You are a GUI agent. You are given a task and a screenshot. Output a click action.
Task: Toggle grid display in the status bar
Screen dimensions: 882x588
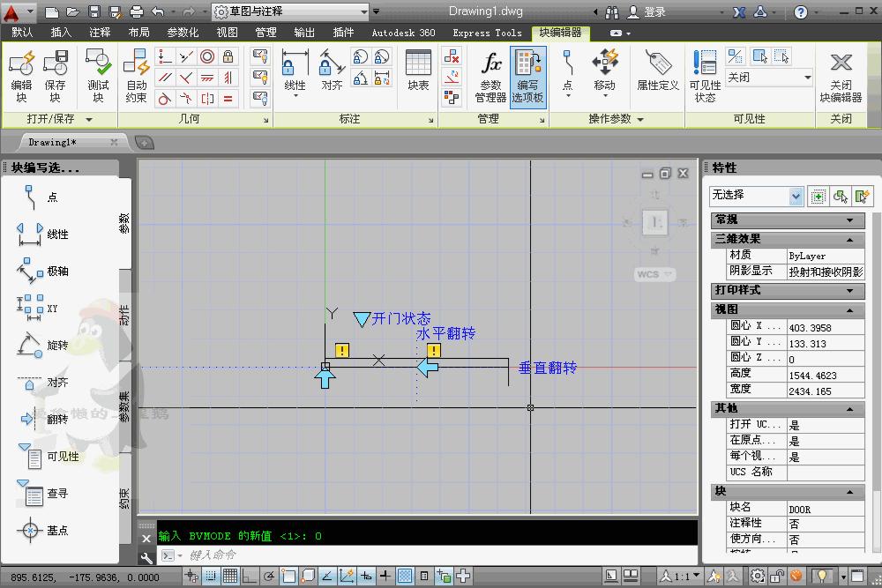coord(230,576)
